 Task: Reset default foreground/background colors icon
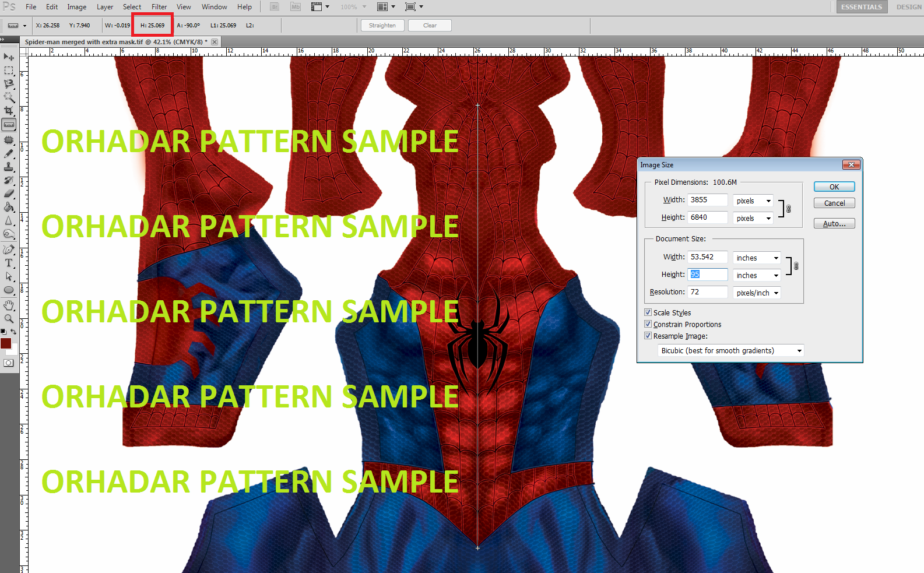3,332
